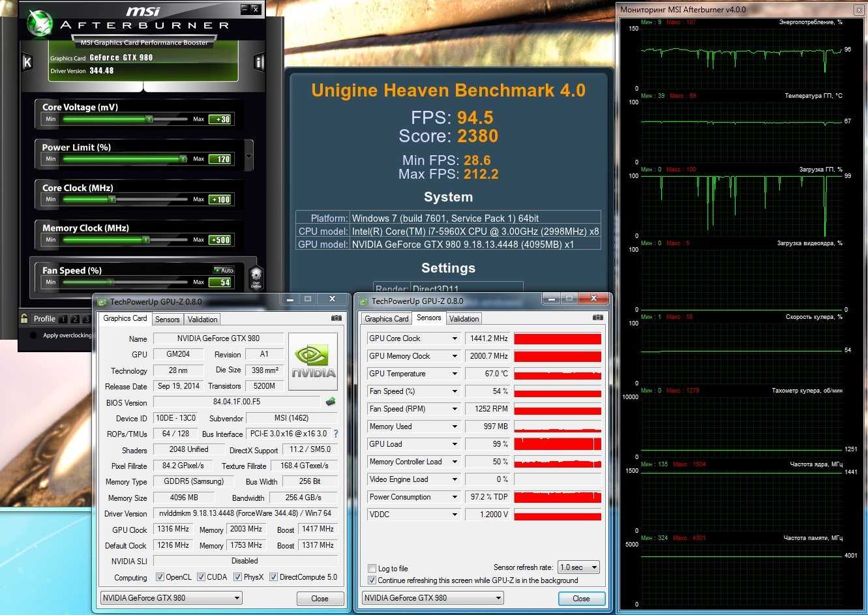Open GPU Core Clock sensor dropdown

455,338
